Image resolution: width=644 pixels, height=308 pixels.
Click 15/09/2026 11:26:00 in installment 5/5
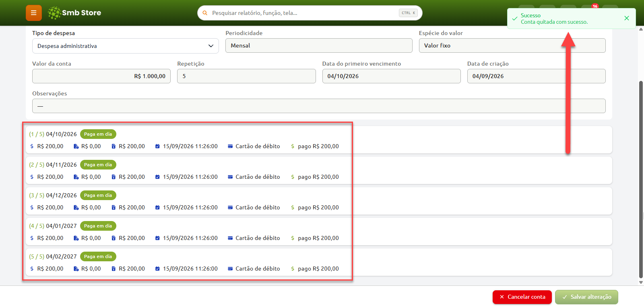(x=190, y=269)
